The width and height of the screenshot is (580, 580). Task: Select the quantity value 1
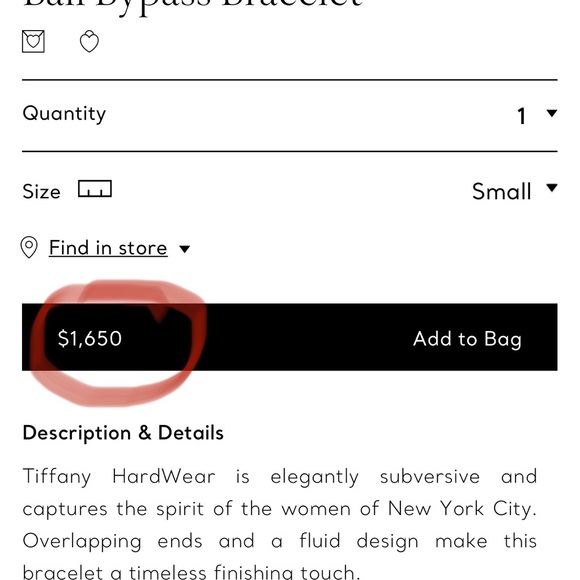pyautogui.click(x=522, y=116)
